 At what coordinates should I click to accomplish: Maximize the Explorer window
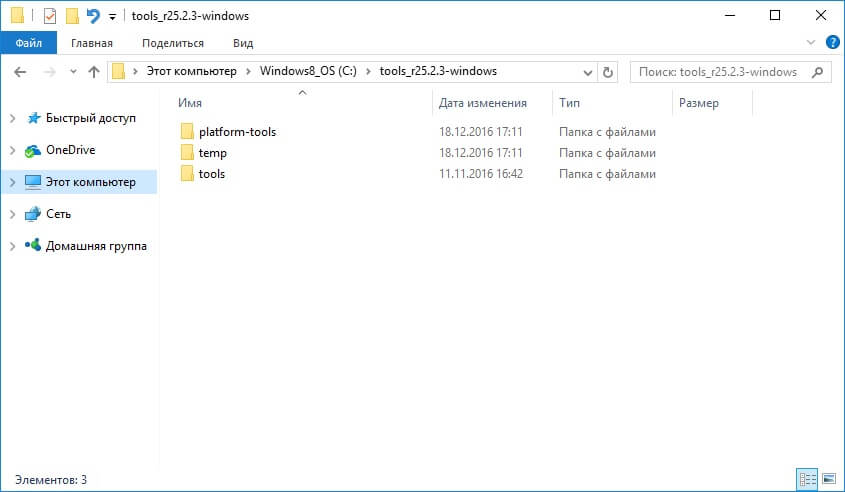coord(775,16)
